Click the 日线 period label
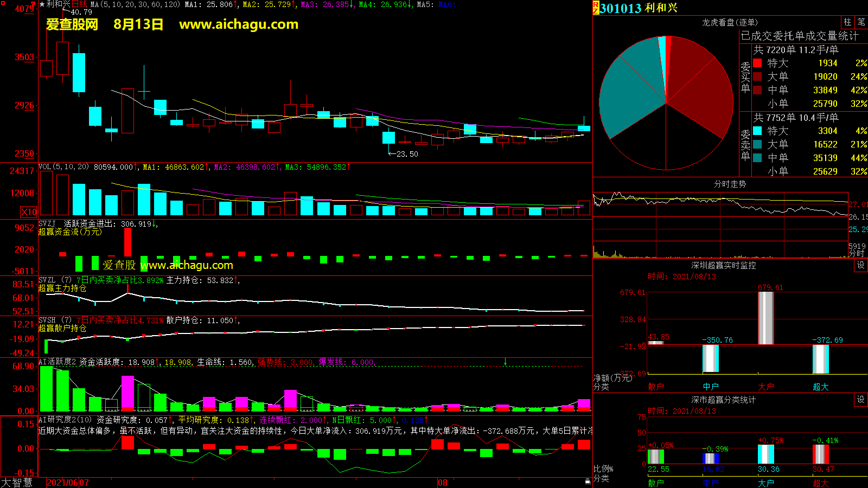The width and height of the screenshot is (868, 488). click(79, 4)
